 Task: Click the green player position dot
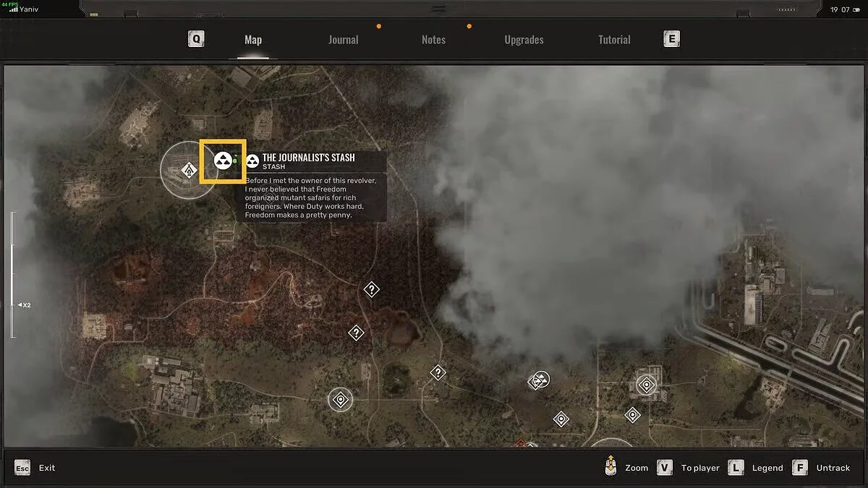pyautogui.click(x=235, y=160)
